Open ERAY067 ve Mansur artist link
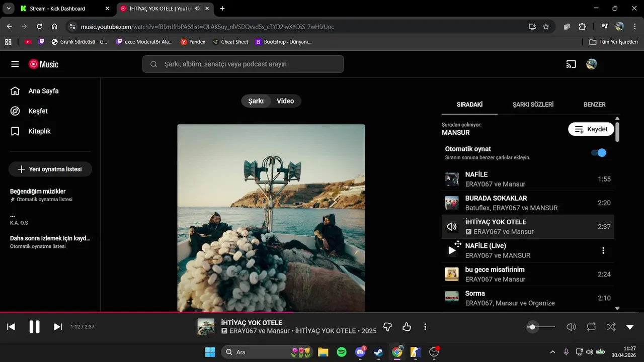 (x=260, y=331)
